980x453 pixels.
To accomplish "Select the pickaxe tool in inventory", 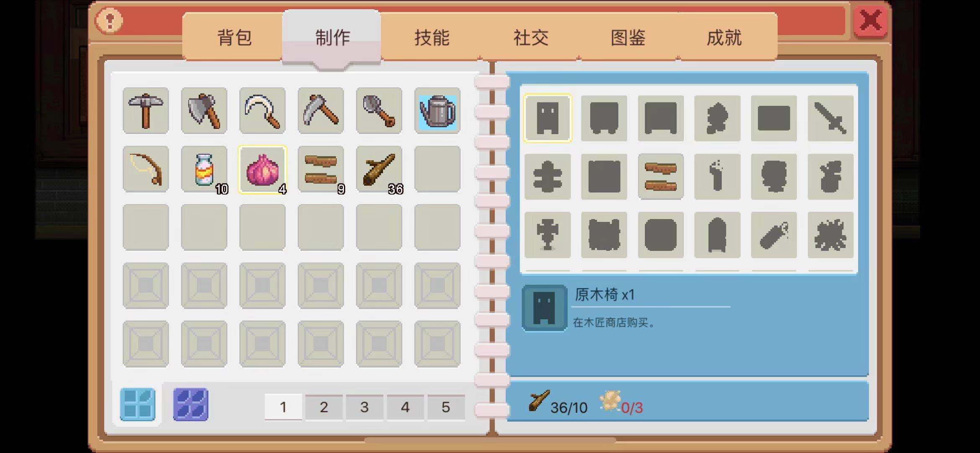I will tap(146, 111).
